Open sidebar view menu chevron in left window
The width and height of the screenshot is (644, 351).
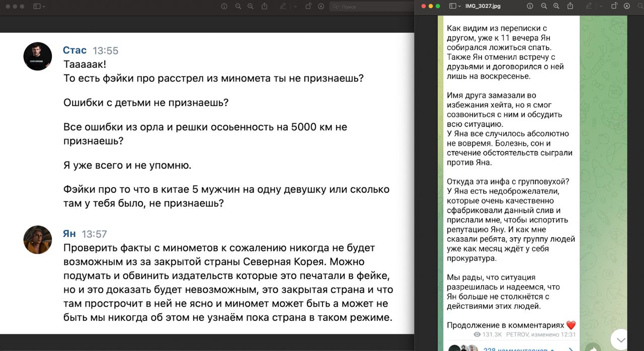(x=44, y=7)
